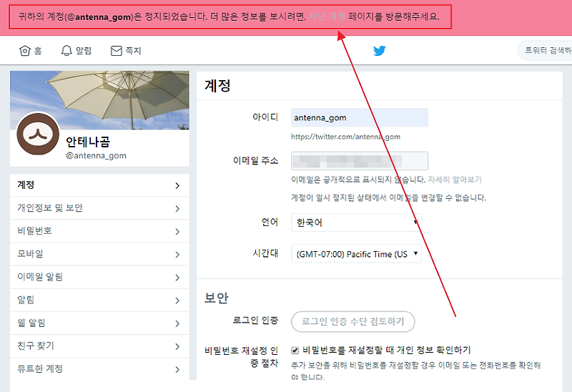The width and height of the screenshot is (572, 392).
Task: Click the 홈 label in navigation
Action: 38,51
